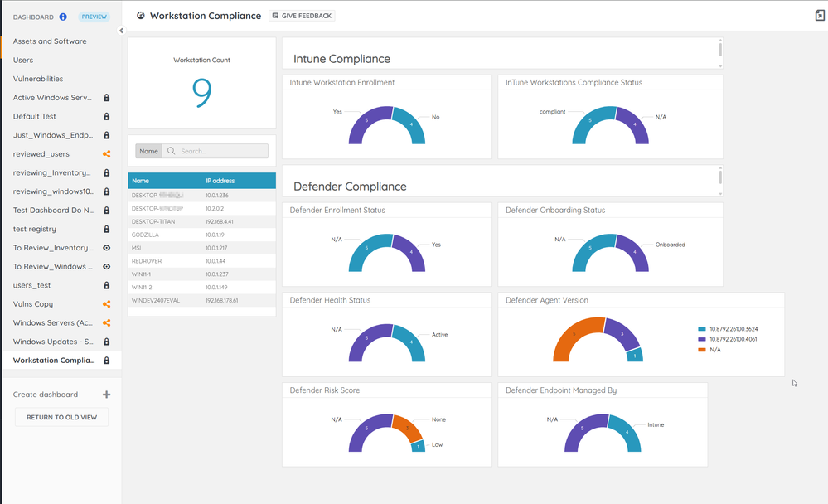Click the orange N/A legend swatch
The width and height of the screenshot is (828, 504).
702,350
